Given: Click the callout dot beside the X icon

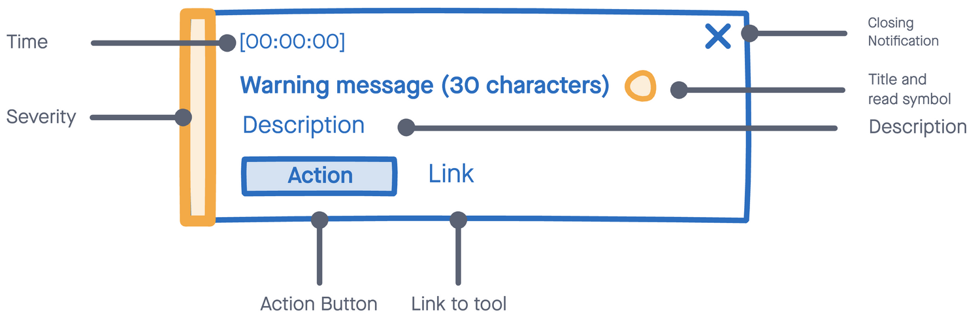Looking at the screenshot, I should [750, 33].
